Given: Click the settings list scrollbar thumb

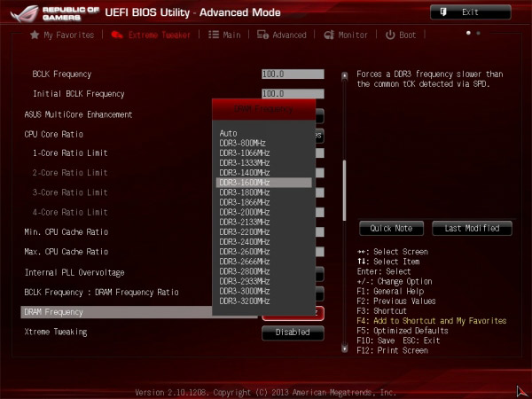Looking at the screenshot, I should pos(344,191).
